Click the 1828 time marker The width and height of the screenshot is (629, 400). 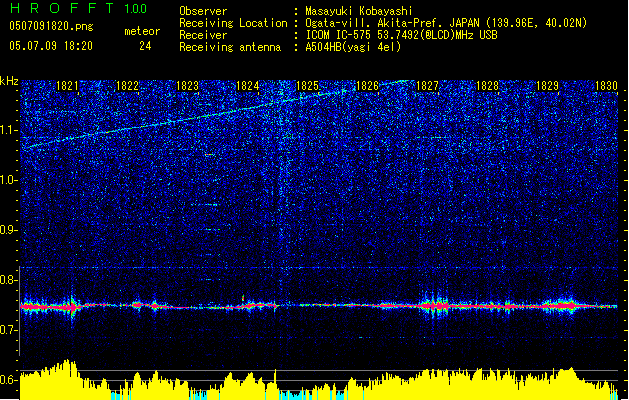pyautogui.click(x=487, y=86)
